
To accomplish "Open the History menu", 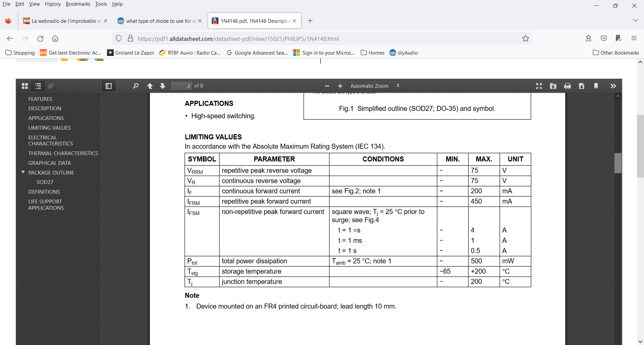I will pyautogui.click(x=53, y=4).
